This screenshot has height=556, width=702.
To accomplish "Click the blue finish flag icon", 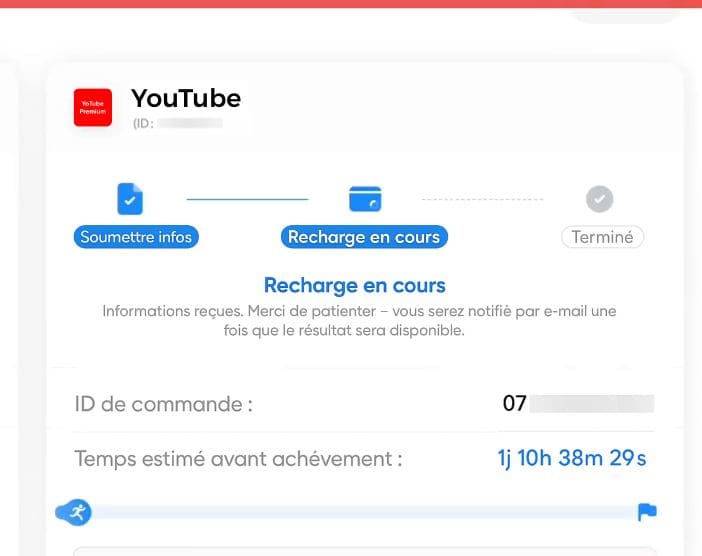I will (647, 512).
